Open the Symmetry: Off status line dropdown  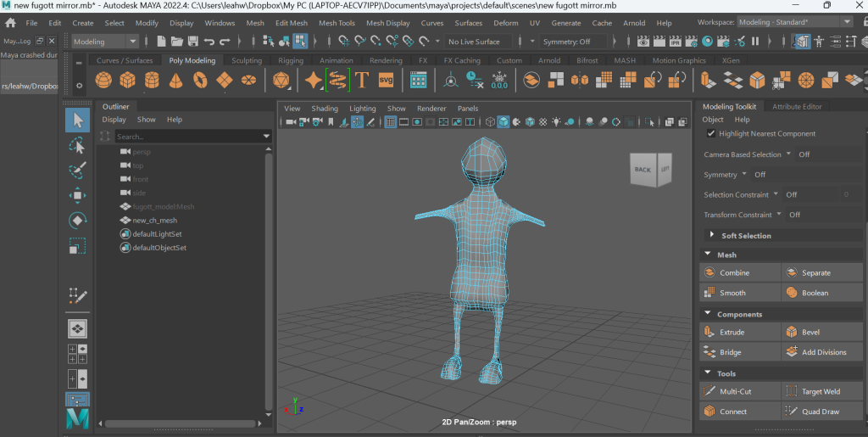(573, 42)
